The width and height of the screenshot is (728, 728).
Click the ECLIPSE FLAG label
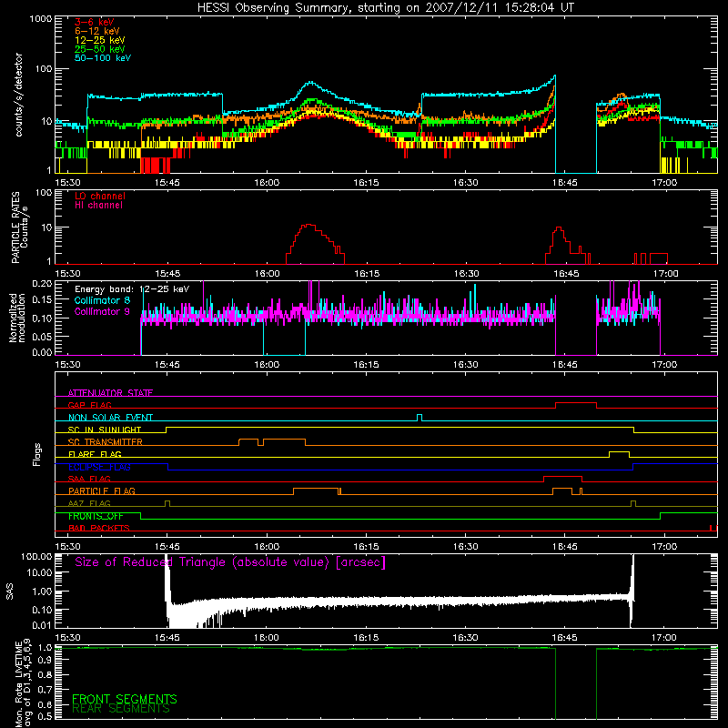[99, 467]
